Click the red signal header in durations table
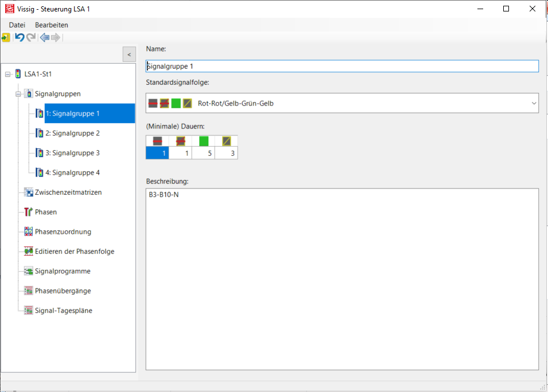The width and height of the screenshot is (548, 392). [157, 142]
